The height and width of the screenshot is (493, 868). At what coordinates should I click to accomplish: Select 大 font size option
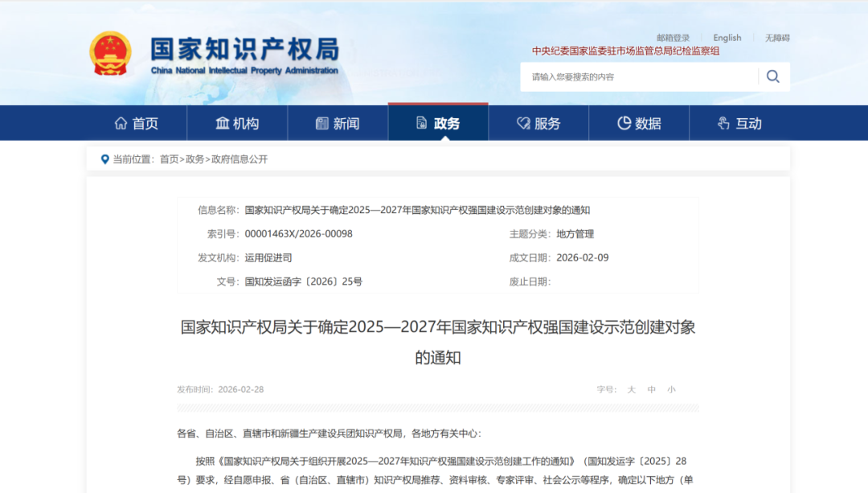[x=631, y=389]
